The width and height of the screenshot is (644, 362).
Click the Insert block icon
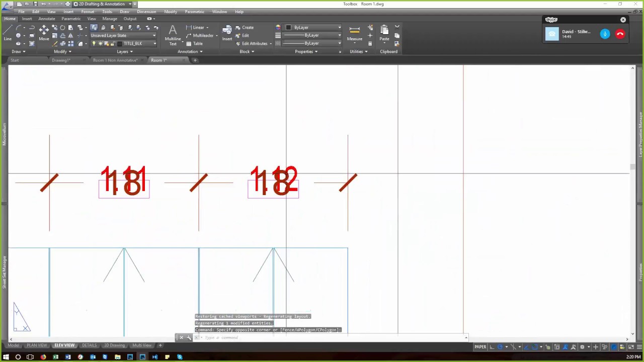(227, 33)
